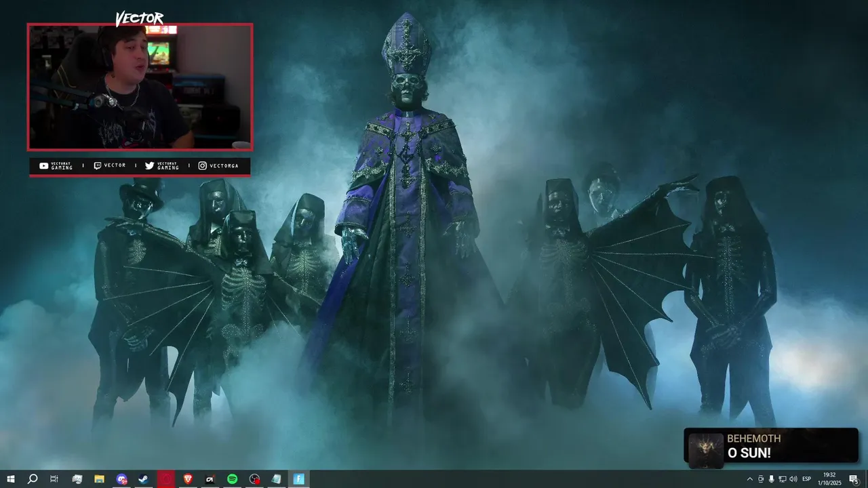Click the Behemoth album art thumbnail
The image size is (868, 488).
pos(705,449)
